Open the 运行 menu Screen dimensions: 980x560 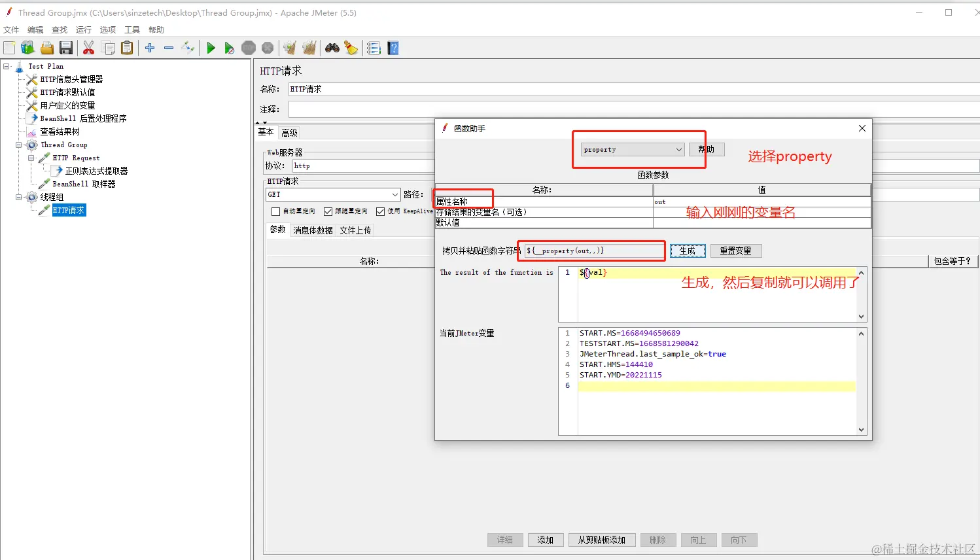point(84,29)
